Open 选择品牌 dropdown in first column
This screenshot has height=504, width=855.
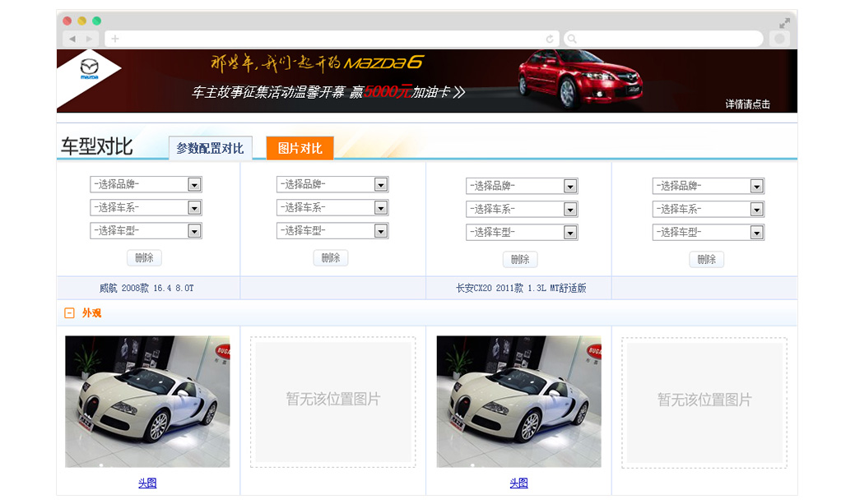click(146, 184)
